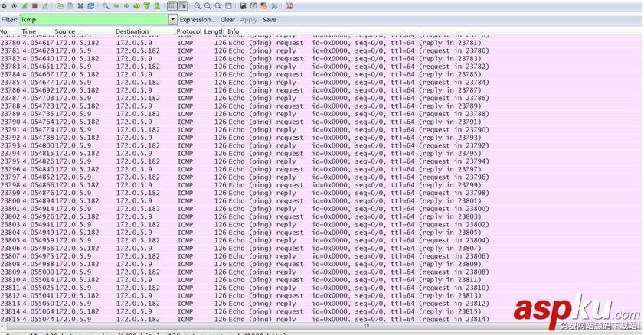This screenshot has width=644, height=335.
Task: Toggle auto scroll in live capture
Action: coord(183,6)
